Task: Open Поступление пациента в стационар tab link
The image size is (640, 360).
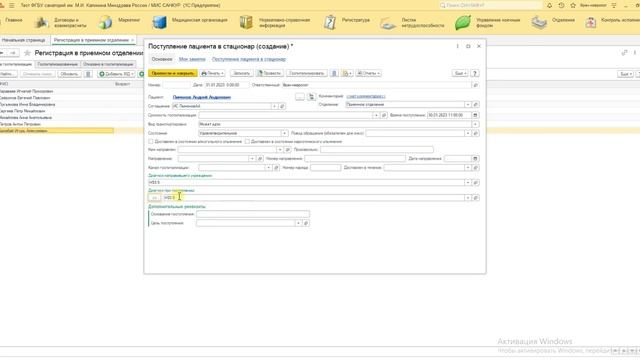Action: (x=249, y=59)
